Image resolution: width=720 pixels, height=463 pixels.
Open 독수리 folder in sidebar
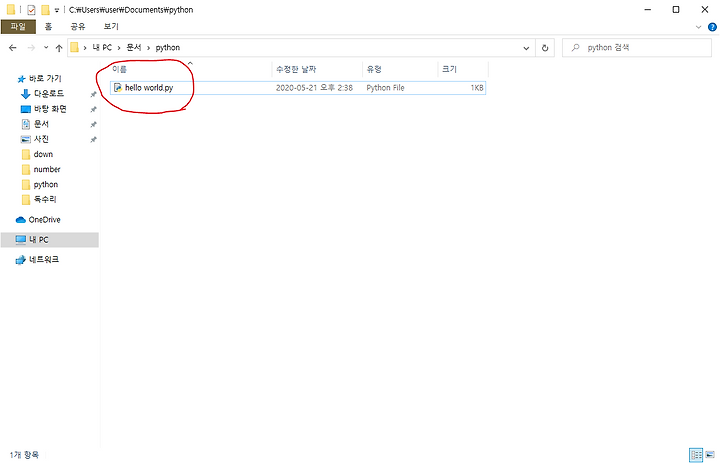pyautogui.click(x=45, y=199)
